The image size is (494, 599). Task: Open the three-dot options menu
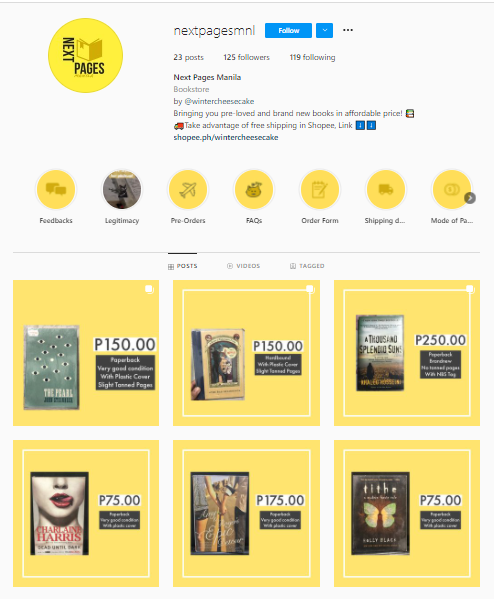coord(348,30)
